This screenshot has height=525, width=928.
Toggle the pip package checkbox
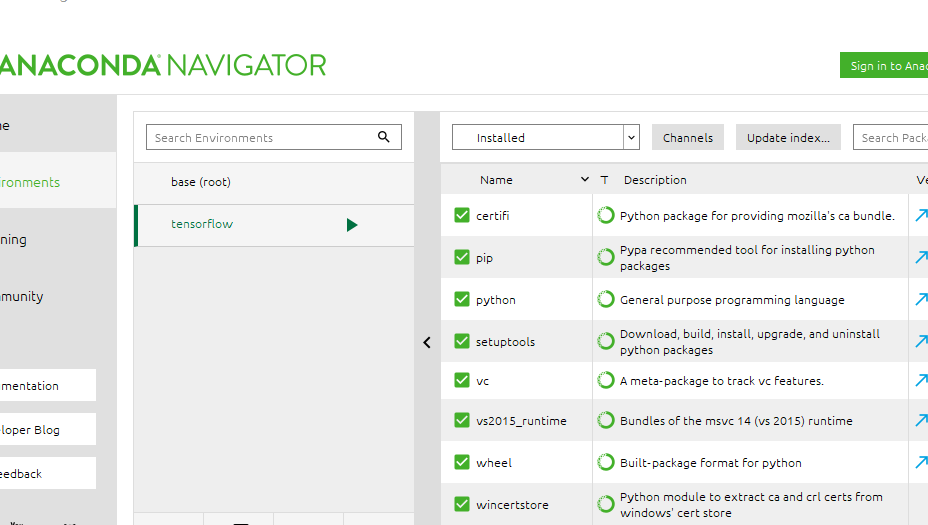pos(462,257)
